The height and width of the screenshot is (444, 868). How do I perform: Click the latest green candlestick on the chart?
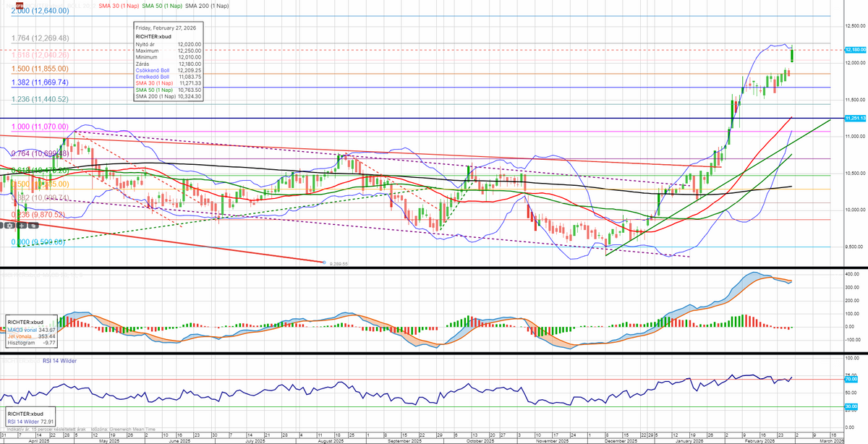pyautogui.click(x=792, y=55)
